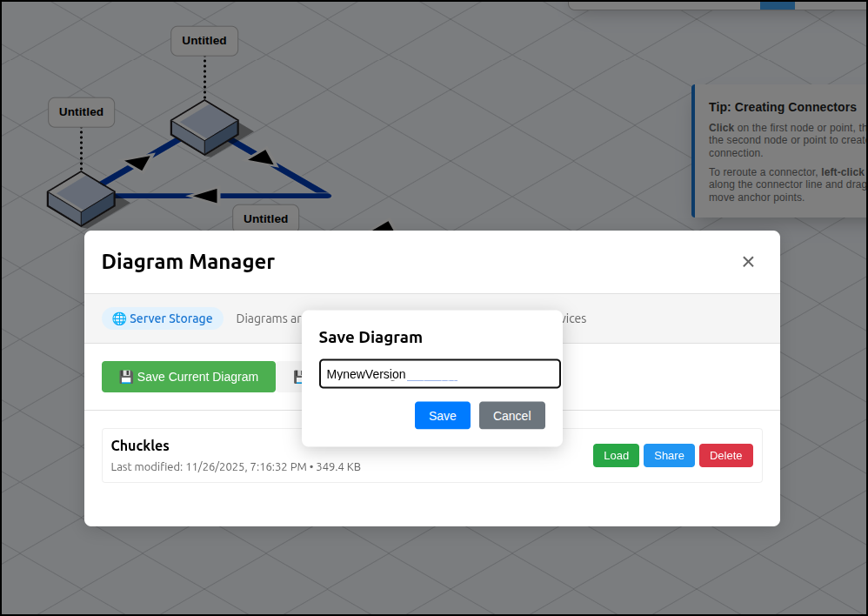Click the floppy disk icon on Save Current Diagram
Image resolution: width=868 pixels, height=616 pixels.
click(x=126, y=377)
